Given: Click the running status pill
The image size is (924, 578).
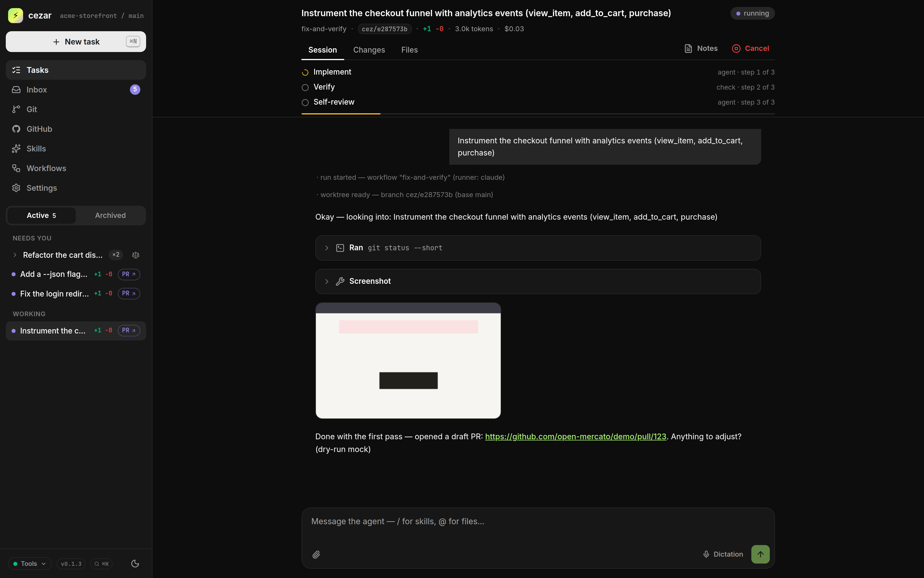Looking at the screenshot, I should (x=752, y=13).
